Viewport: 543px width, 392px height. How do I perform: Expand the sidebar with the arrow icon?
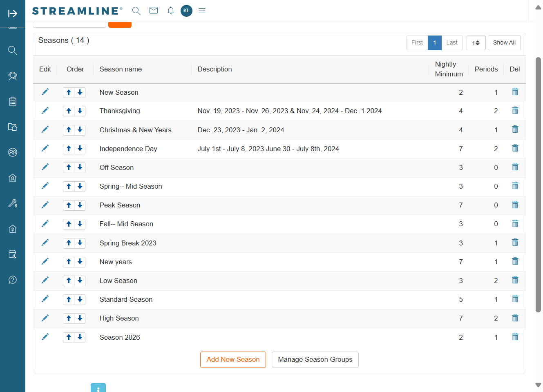(13, 13)
